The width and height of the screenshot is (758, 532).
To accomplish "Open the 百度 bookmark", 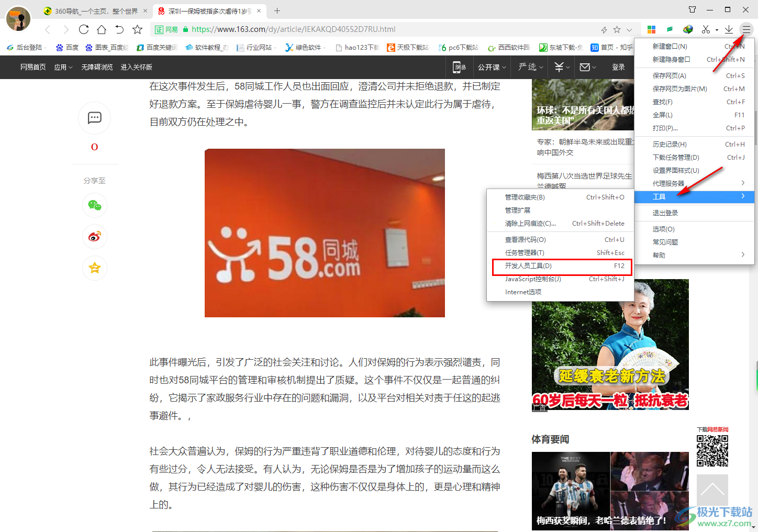I will point(68,48).
